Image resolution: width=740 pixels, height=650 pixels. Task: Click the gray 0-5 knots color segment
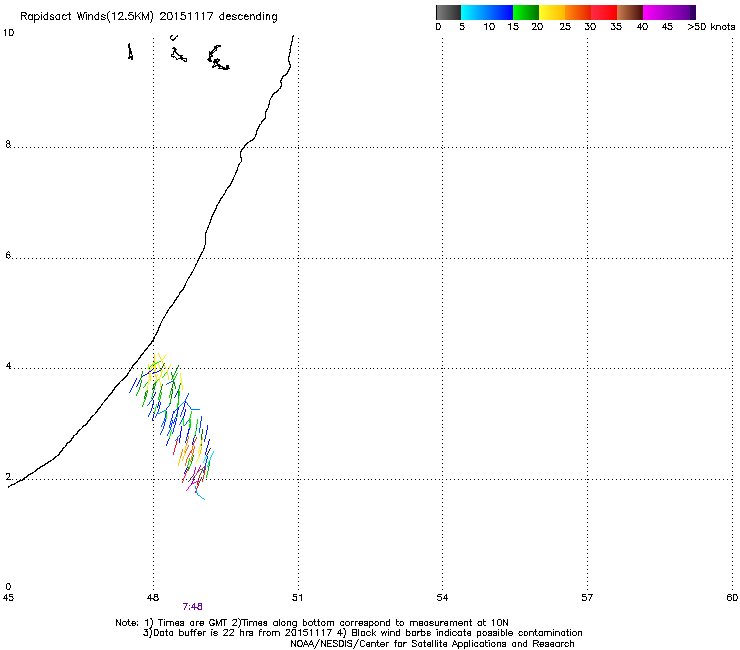pos(448,12)
